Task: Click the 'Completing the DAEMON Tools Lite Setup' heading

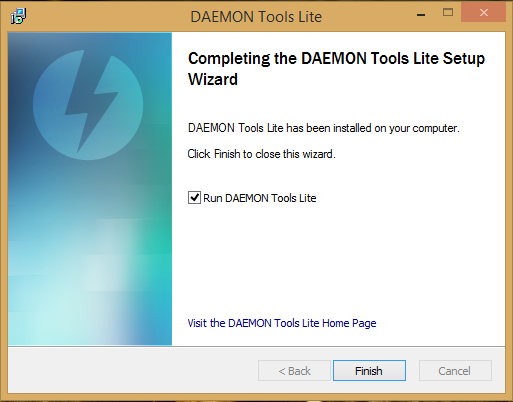Action: point(336,58)
